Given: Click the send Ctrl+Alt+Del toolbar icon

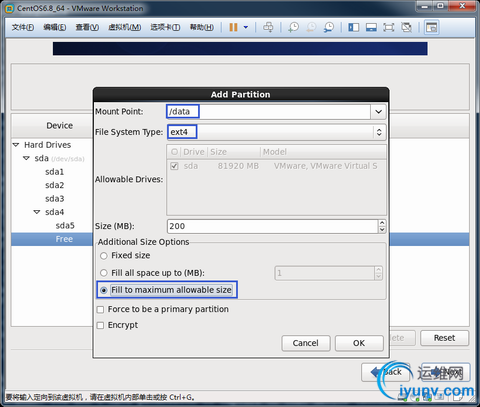Looking at the screenshot, I should click(268, 27).
